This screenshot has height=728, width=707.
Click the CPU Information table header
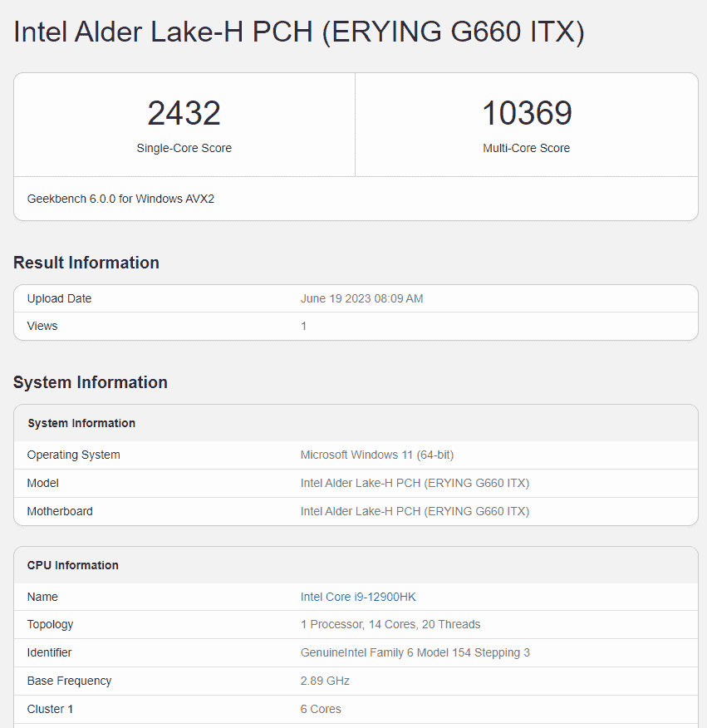pos(73,565)
